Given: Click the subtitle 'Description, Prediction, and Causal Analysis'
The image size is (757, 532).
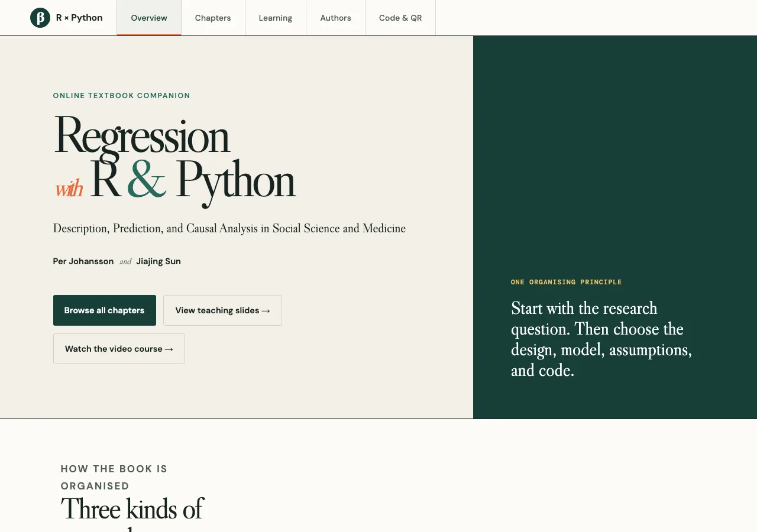Looking at the screenshot, I should pyautogui.click(x=229, y=228).
